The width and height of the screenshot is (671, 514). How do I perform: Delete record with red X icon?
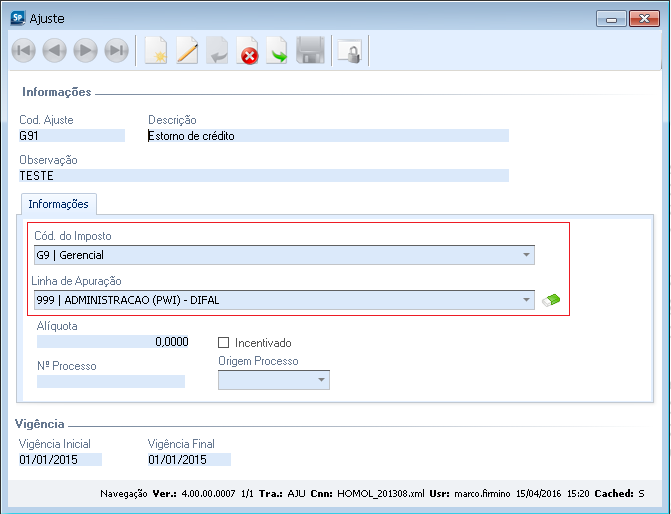point(247,51)
